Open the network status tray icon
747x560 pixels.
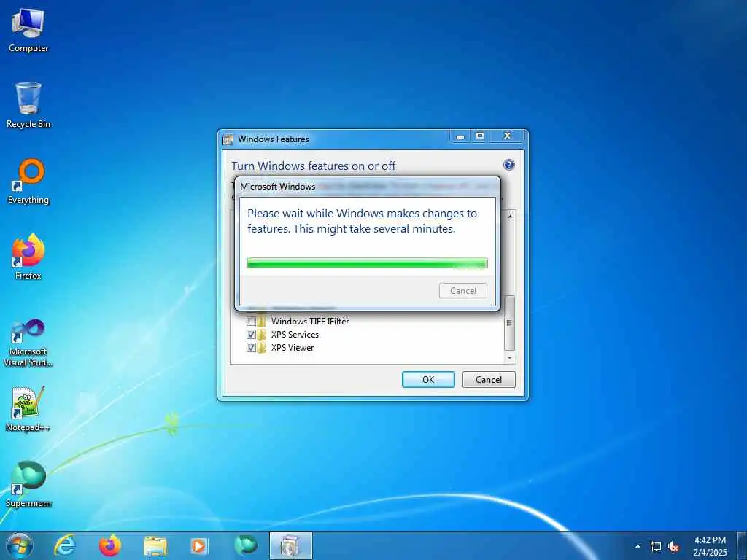(656, 546)
